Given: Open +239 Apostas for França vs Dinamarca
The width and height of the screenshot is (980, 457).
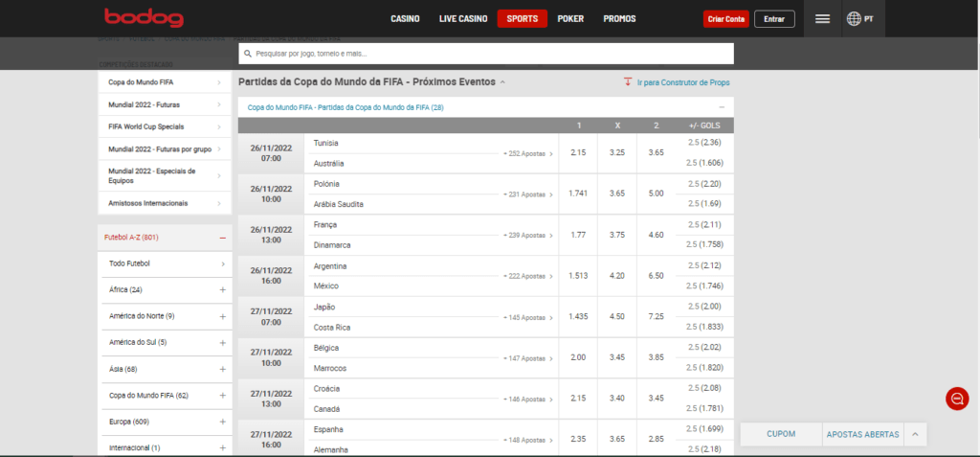Looking at the screenshot, I should (527, 236).
